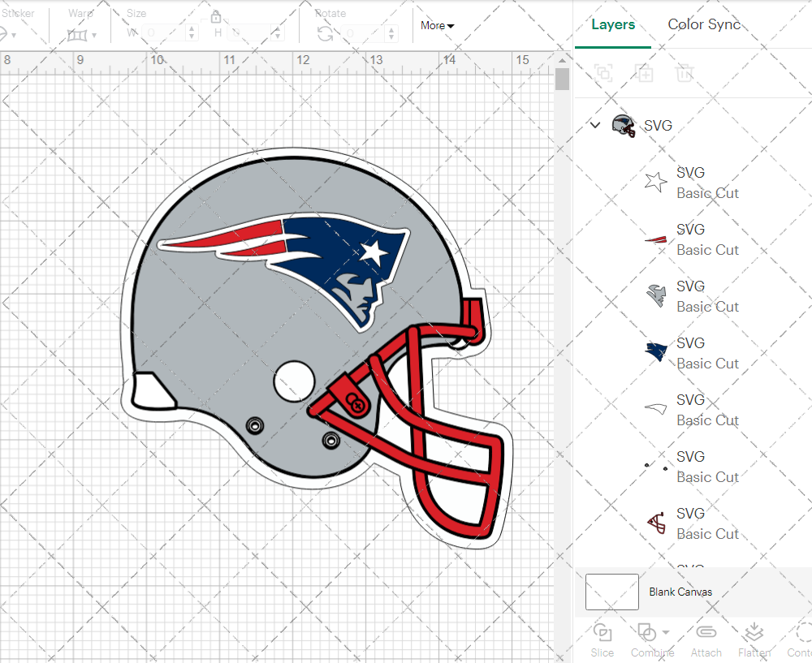The image size is (812, 663).
Task: Select the star SVG layer
Action: [x=690, y=183]
